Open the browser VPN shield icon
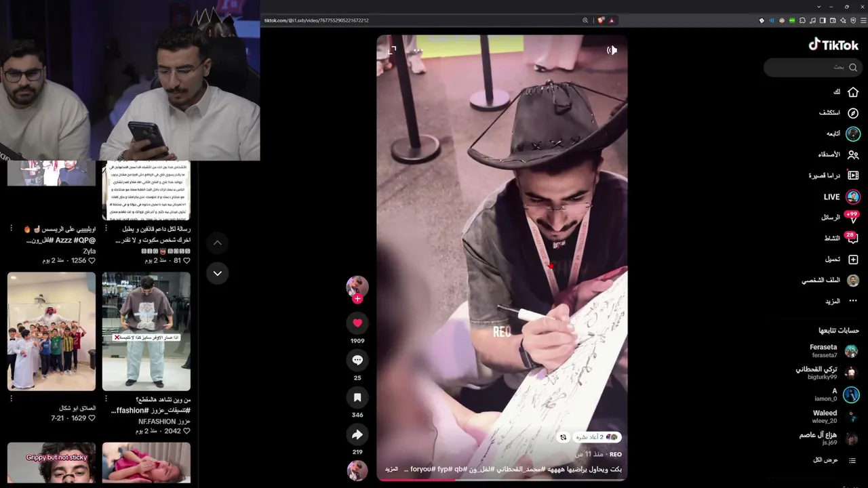The width and height of the screenshot is (868, 488). click(x=853, y=20)
